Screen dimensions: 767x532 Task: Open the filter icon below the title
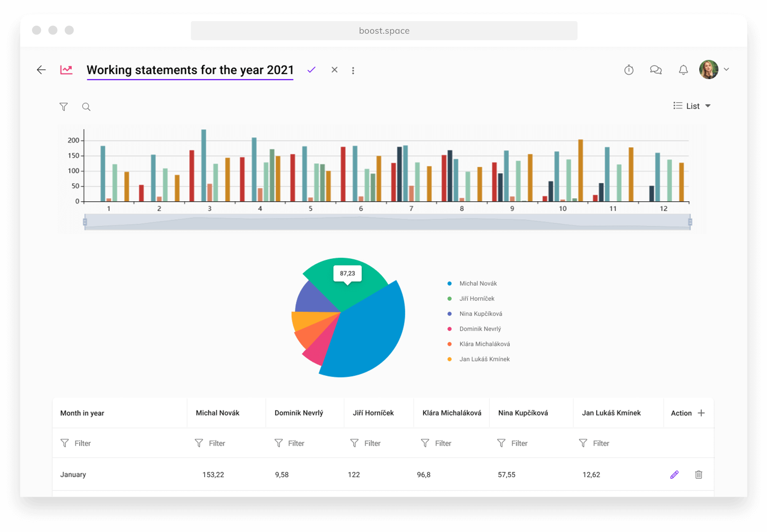click(x=64, y=106)
